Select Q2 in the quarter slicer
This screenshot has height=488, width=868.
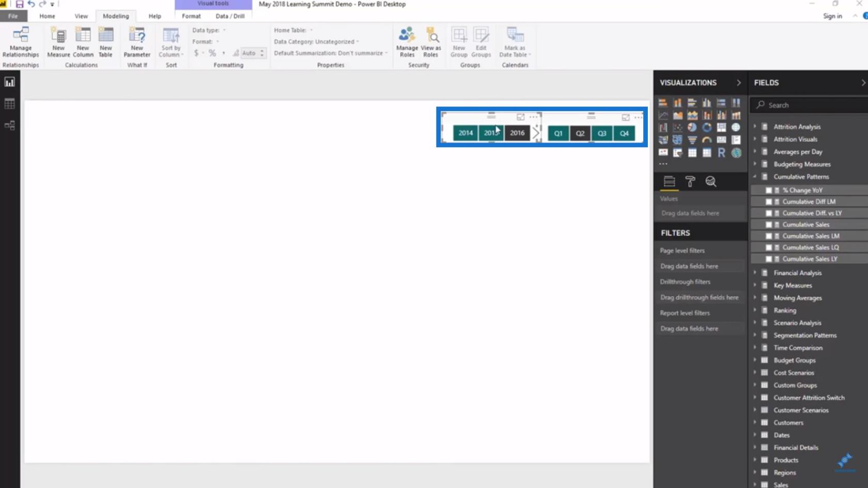pyautogui.click(x=580, y=133)
